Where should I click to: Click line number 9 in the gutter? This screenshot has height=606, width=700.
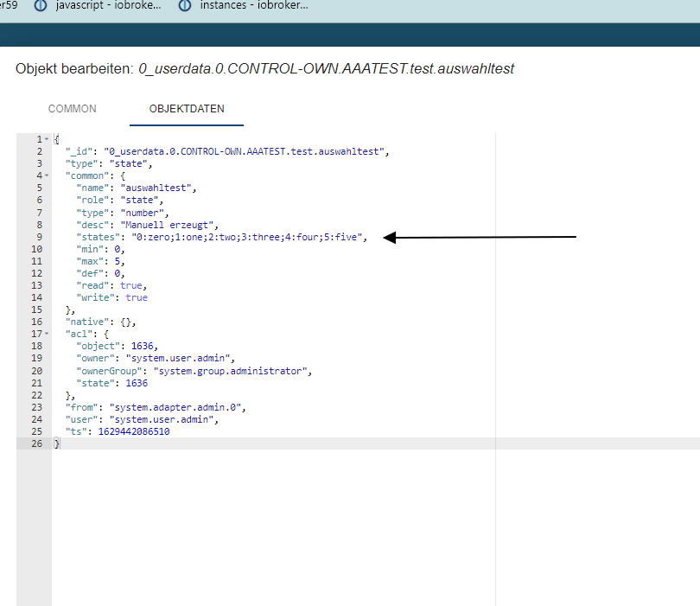click(x=39, y=237)
